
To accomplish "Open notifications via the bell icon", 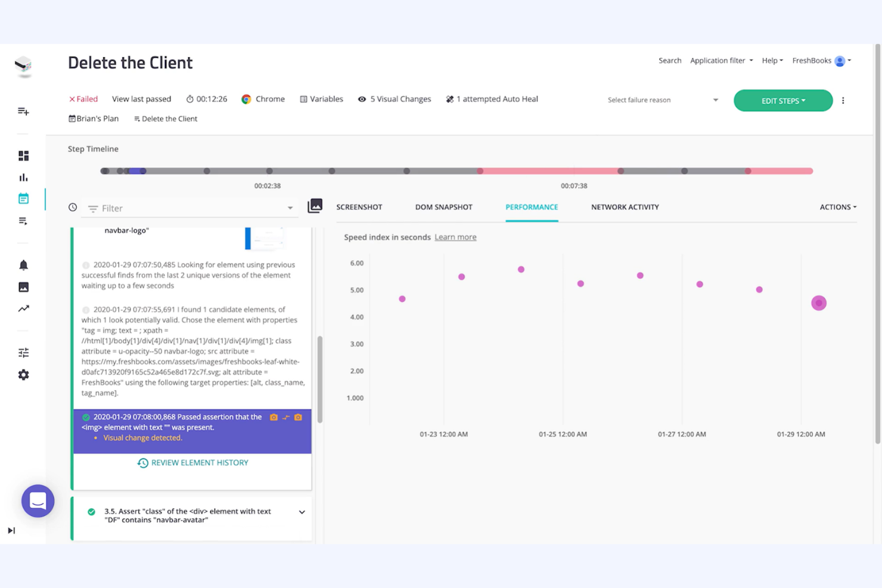I will pyautogui.click(x=24, y=265).
